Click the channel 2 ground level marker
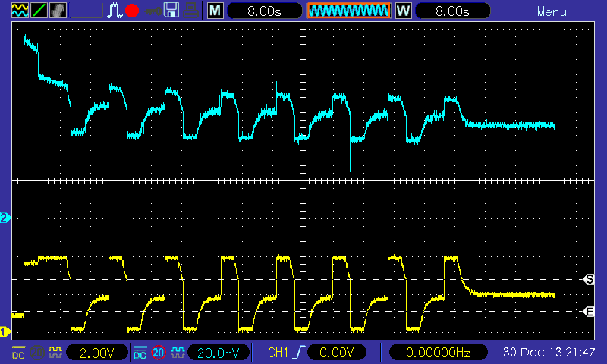The width and height of the screenshot is (607, 364). [x=5, y=218]
